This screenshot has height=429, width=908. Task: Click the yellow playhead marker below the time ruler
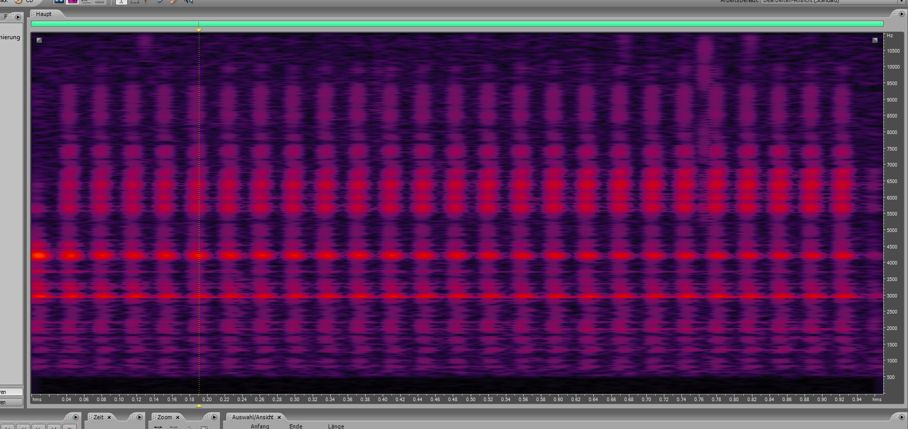click(x=199, y=406)
